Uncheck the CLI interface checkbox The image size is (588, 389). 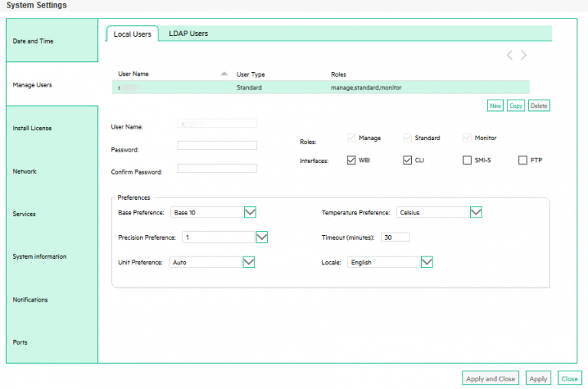point(407,161)
